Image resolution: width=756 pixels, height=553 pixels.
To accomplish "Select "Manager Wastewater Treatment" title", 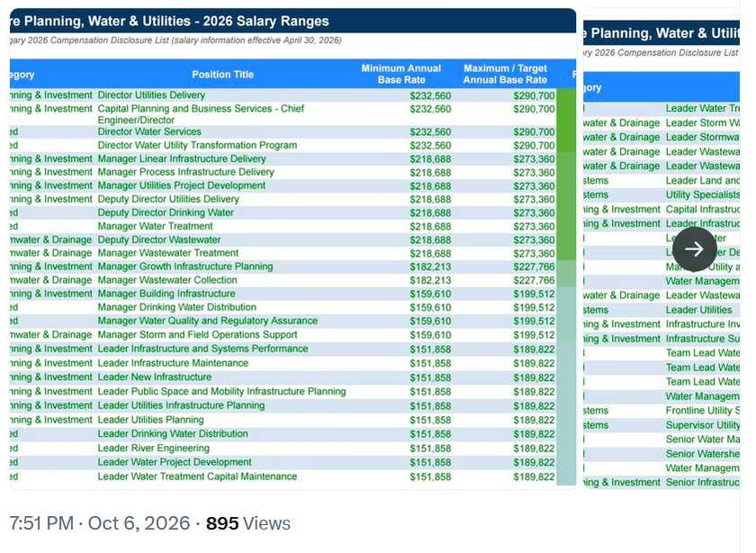I will pos(168,253).
